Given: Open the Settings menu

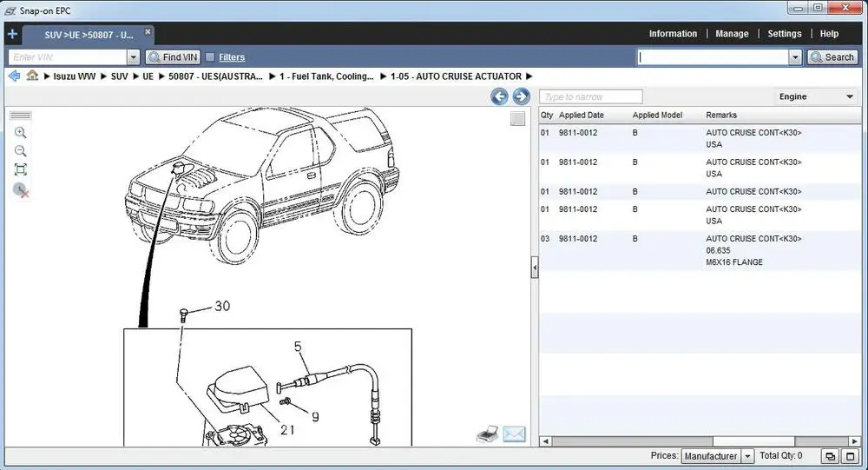Looking at the screenshot, I should click(784, 34).
